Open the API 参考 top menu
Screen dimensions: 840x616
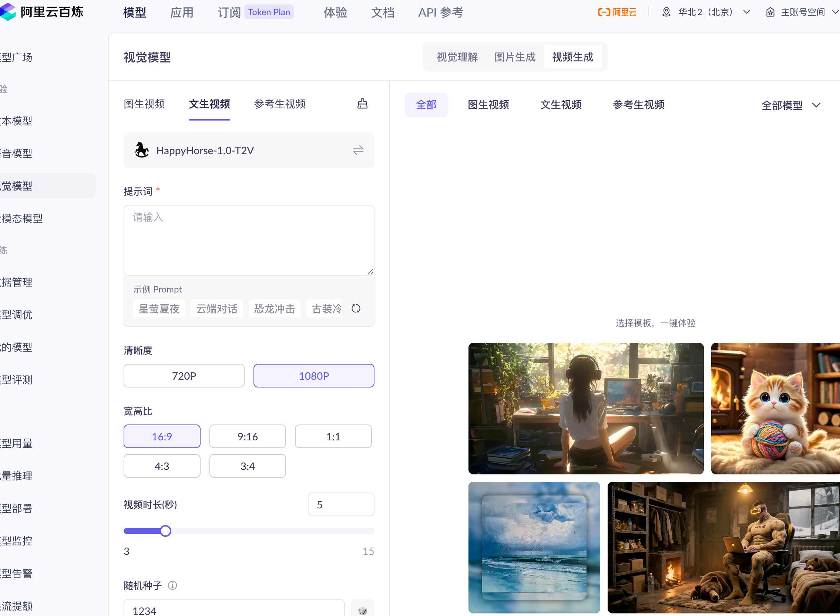[440, 13]
